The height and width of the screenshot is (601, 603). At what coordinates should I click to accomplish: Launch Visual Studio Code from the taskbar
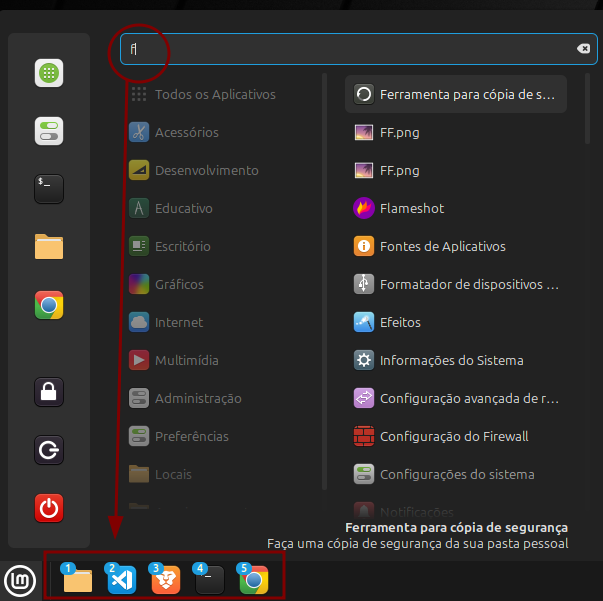tap(121, 579)
